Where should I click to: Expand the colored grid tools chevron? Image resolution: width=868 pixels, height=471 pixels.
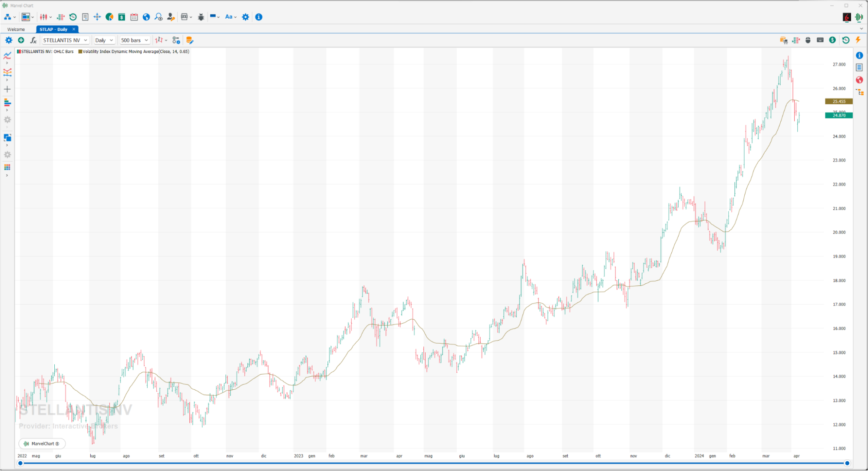click(x=7, y=176)
